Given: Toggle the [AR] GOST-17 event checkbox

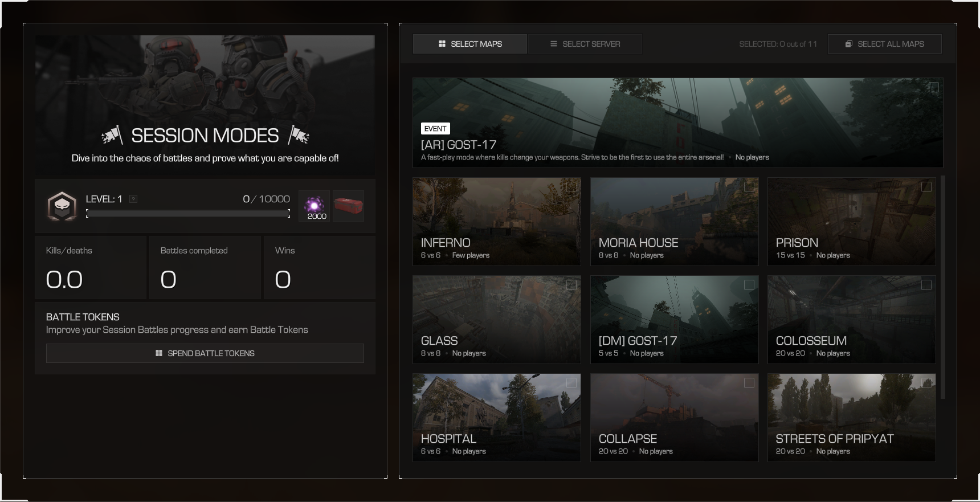Looking at the screenshot, I should click(934, 88).
